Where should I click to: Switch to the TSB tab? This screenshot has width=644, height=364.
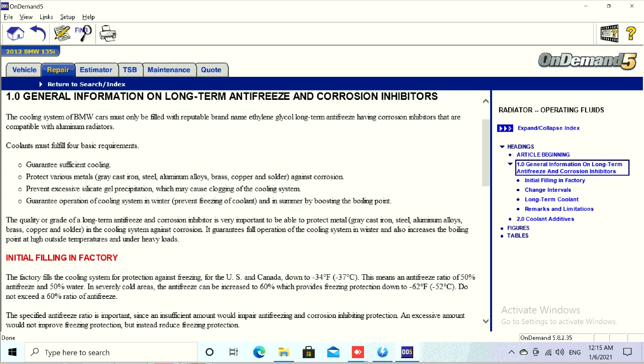[130, 70]
